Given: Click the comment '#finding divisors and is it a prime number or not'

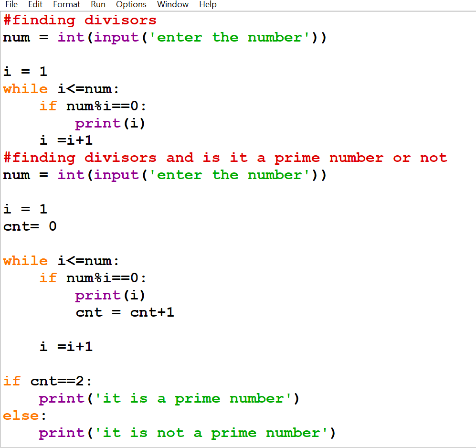Looking at the screenshot, I should click(225, 158).
